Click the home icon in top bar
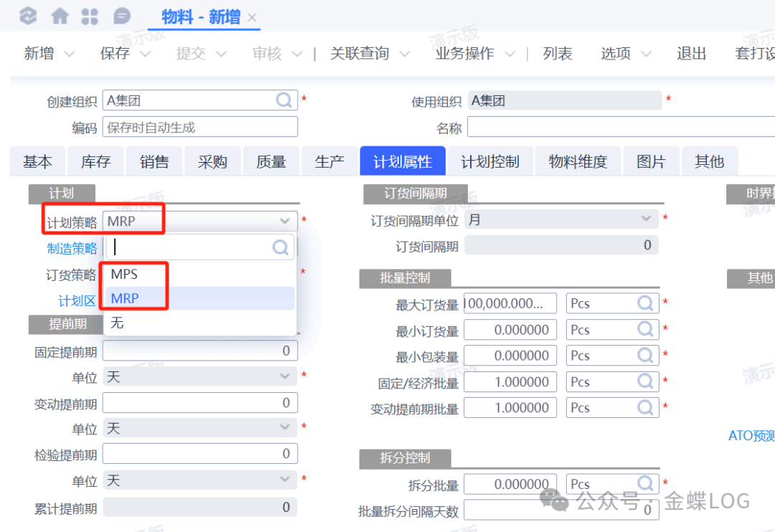This screenshot has height=532, width=775. tap(60, 16)
